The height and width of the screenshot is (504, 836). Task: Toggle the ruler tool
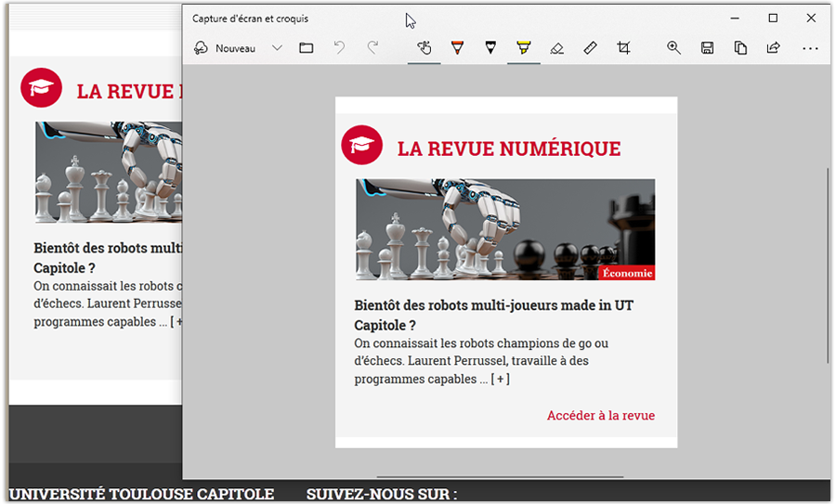click(x=590, y=48)
